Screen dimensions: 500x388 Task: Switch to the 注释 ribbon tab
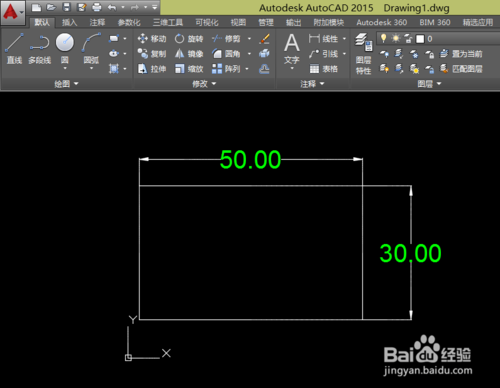[x=97, y=22]
